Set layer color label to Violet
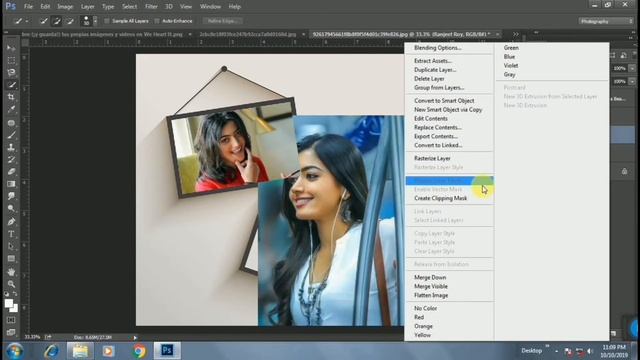640x360 pixels. point(511,66)
